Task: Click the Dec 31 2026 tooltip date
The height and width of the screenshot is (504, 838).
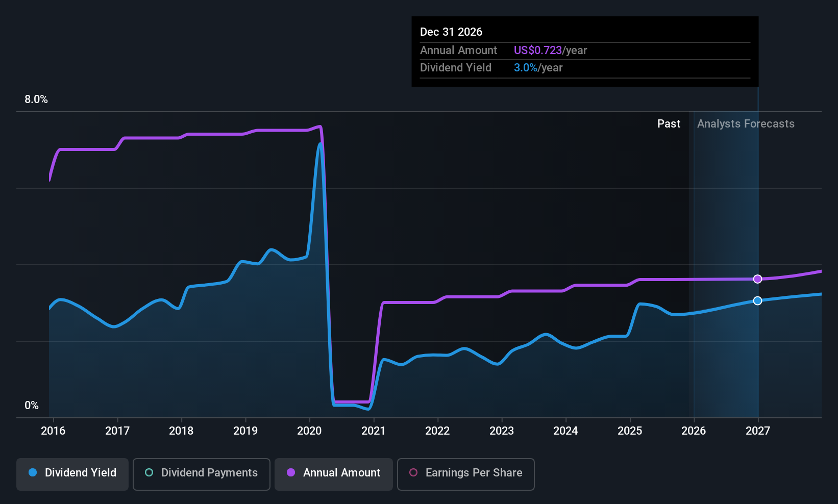Action: pyautogui.click(x=451, y=32)
